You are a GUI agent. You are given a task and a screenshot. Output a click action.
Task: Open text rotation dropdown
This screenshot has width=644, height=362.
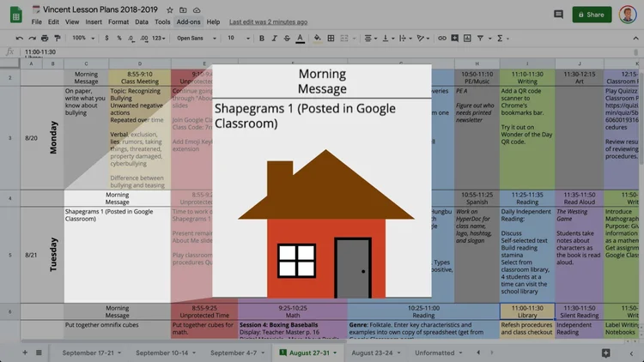(423, 38)
